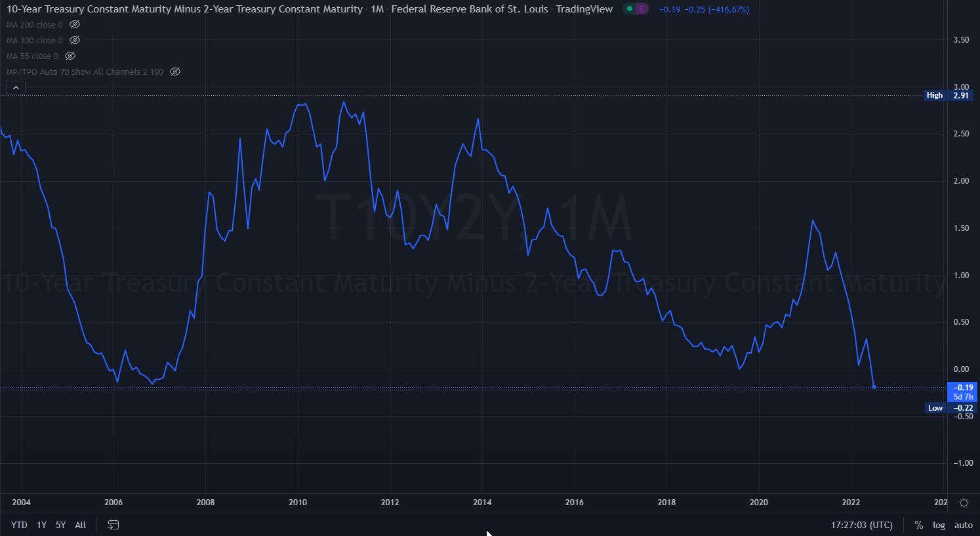Screen dimensions: 980x536
Task: Toggle auto scale mode
Action: coord(963,525)
